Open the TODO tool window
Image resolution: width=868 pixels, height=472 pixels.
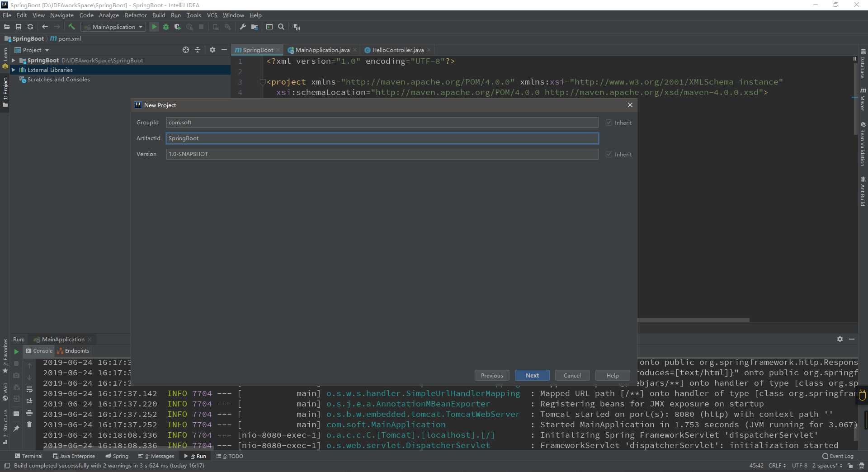click(230, 456)
